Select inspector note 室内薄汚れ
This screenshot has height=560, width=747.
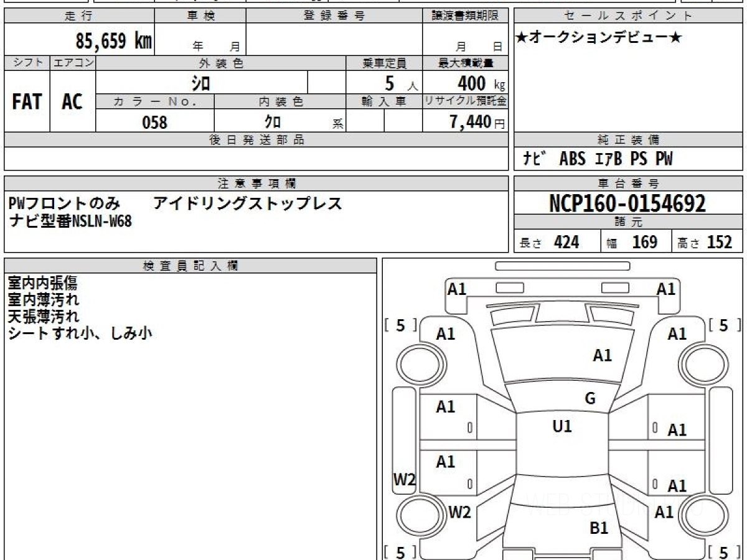[44, 299]
